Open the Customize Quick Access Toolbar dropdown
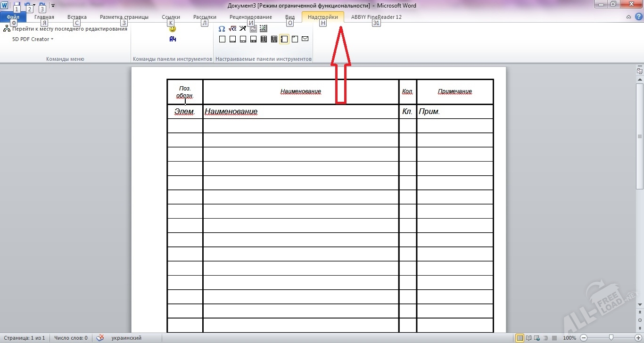 coord(53,6)
